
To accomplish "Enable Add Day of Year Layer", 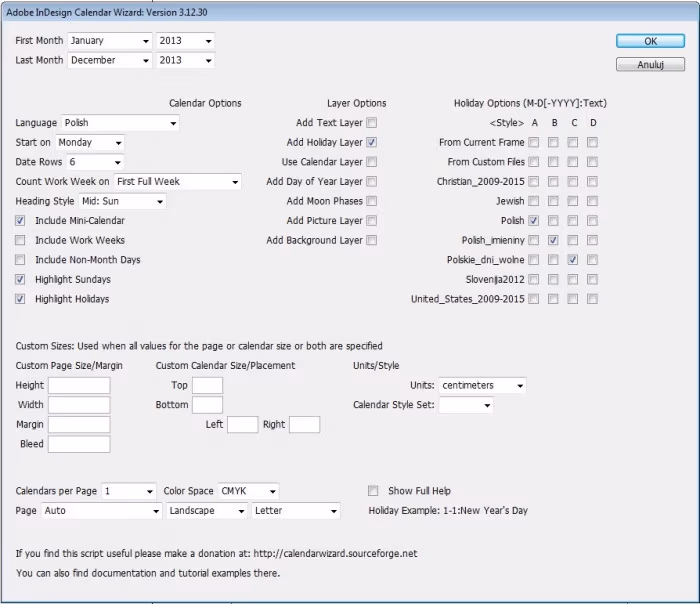I will pyautogui.click(x=371, y=182).
